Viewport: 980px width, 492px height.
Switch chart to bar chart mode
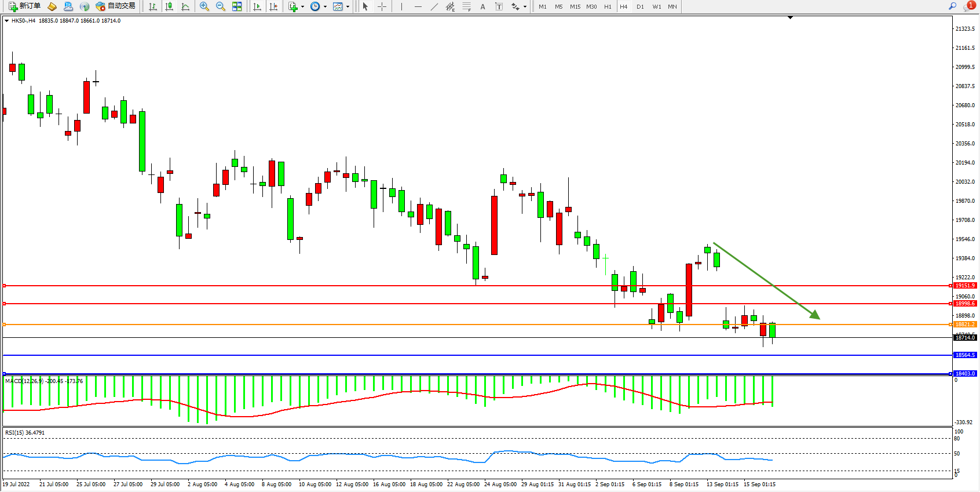click(x=153, y=6)
